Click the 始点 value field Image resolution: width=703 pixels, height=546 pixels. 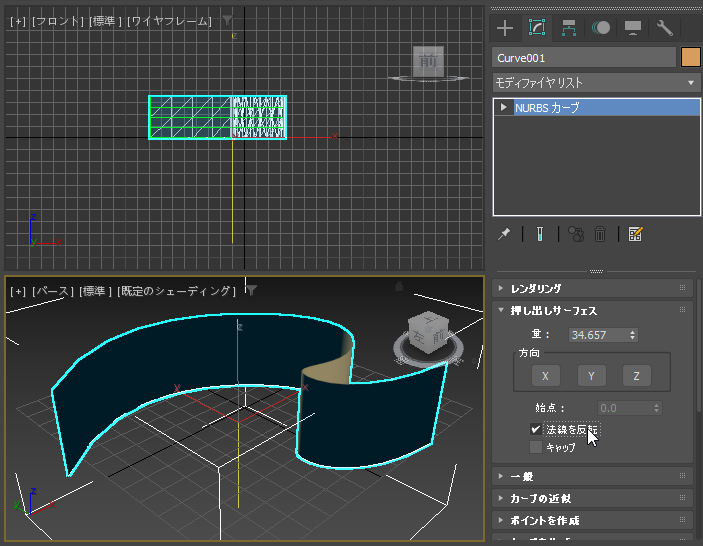pyautogui.click(x=625, y=408)
